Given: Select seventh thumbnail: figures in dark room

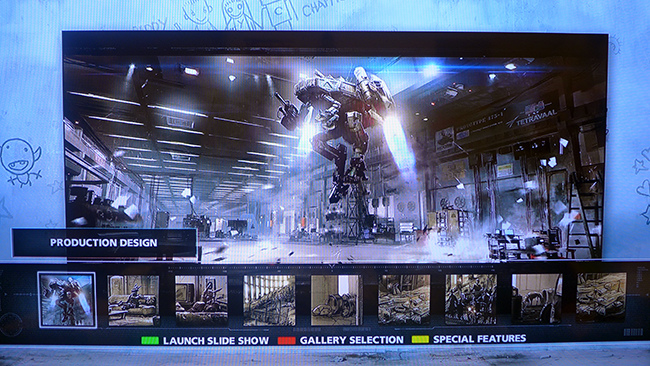Looking at the screenshot, I should coord(471,299).
